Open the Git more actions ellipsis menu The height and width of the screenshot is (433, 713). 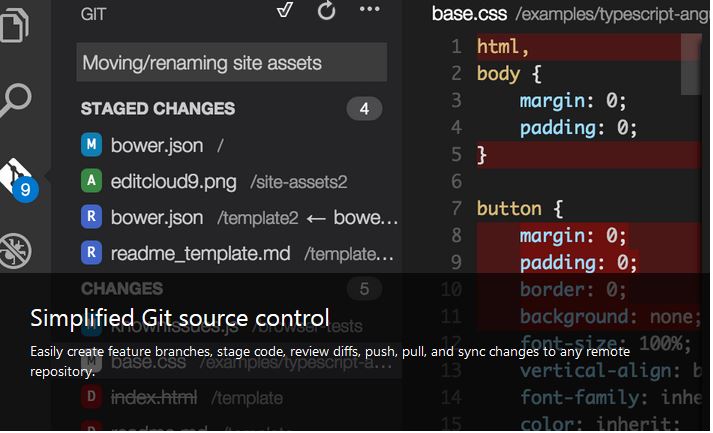[x=370, y=9]
